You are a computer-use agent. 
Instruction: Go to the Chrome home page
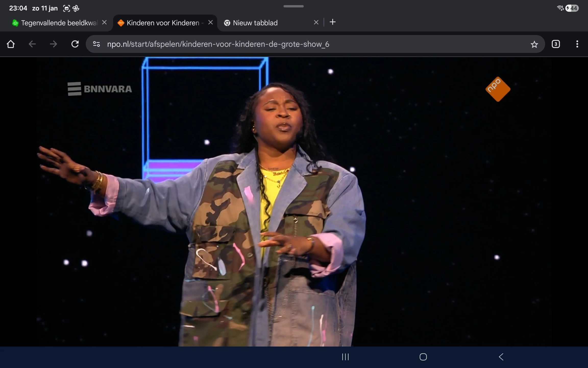coord(11,44)
